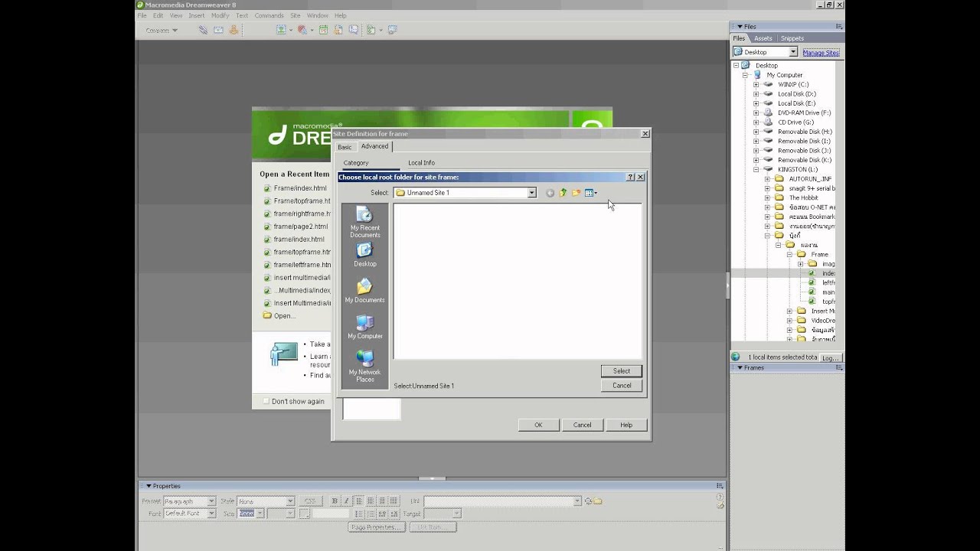Open the Site menu

pos(295,15)
